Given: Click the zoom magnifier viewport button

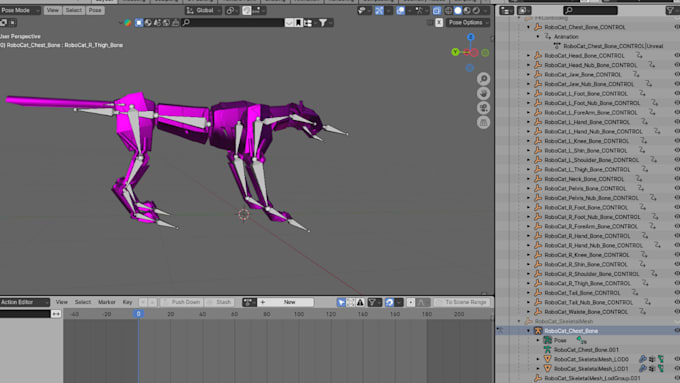Looking at the screenshot, I should 484,79.
